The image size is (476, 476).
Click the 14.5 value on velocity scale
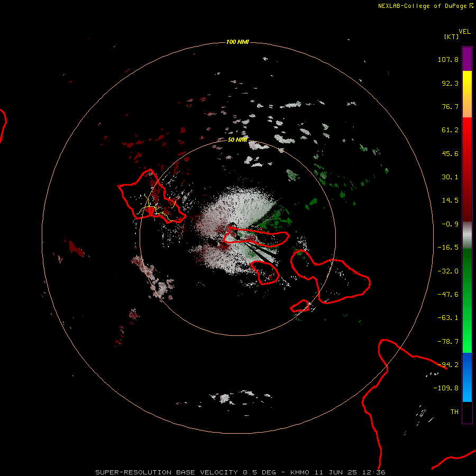click(x=450, y=200)
